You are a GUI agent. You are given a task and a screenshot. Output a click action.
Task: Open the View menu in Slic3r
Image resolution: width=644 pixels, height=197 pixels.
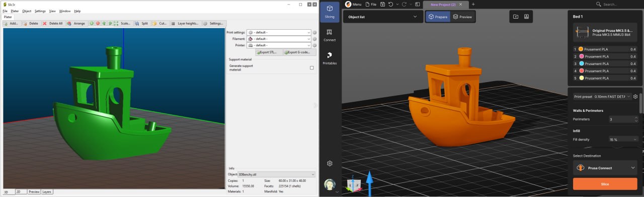coord(52,11)
